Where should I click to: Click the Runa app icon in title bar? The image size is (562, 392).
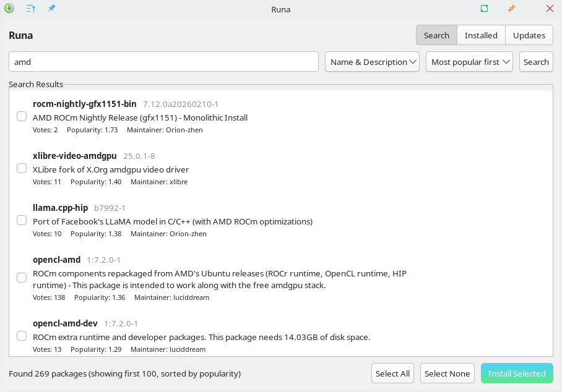tap(9, 9)
